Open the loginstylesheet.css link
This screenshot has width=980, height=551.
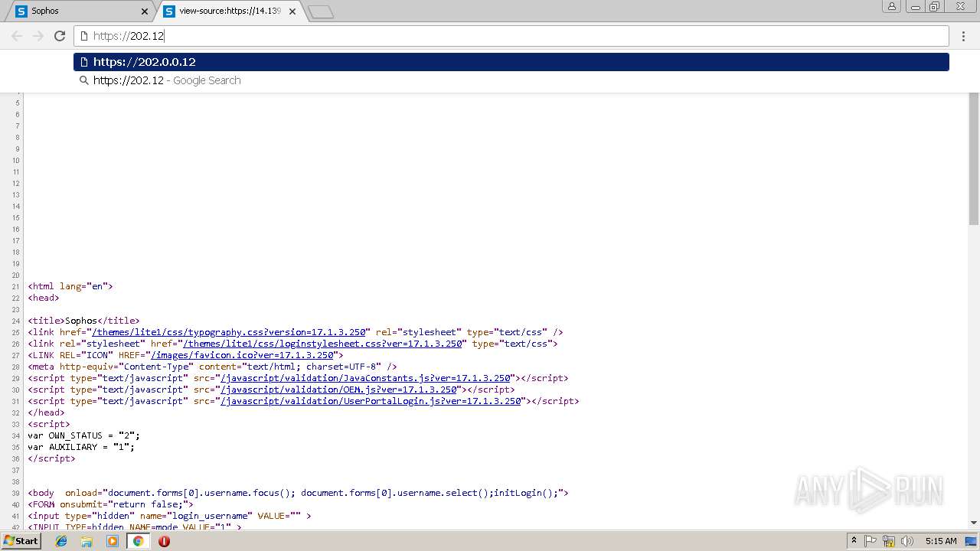click(x=322, y=344)
